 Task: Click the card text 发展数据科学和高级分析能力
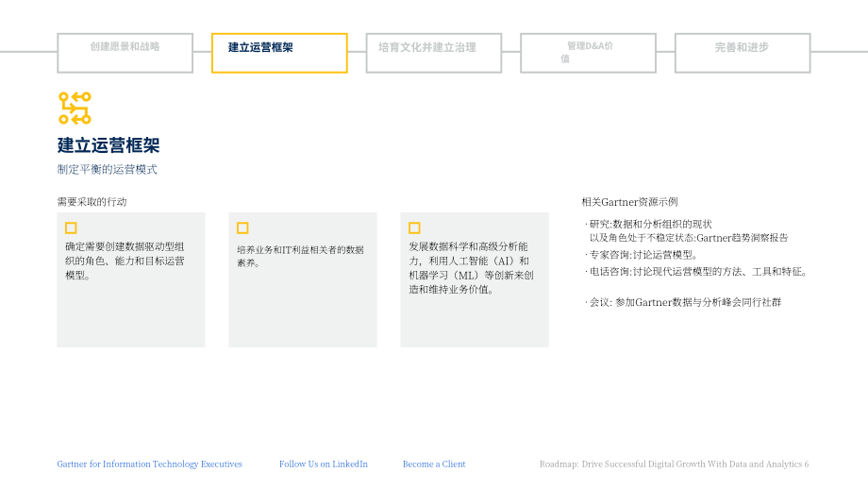pyautogui.click(x=471, y=268)
